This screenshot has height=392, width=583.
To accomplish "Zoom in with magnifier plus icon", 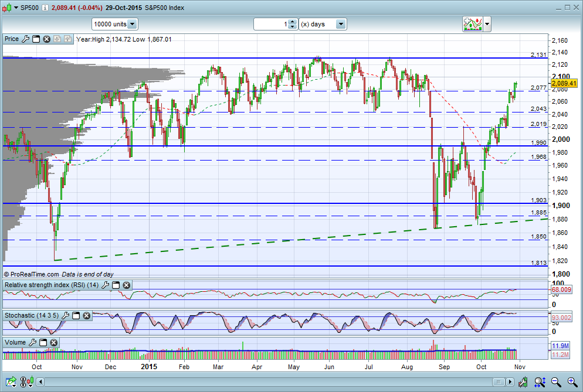I will click(x=572, y=381).
